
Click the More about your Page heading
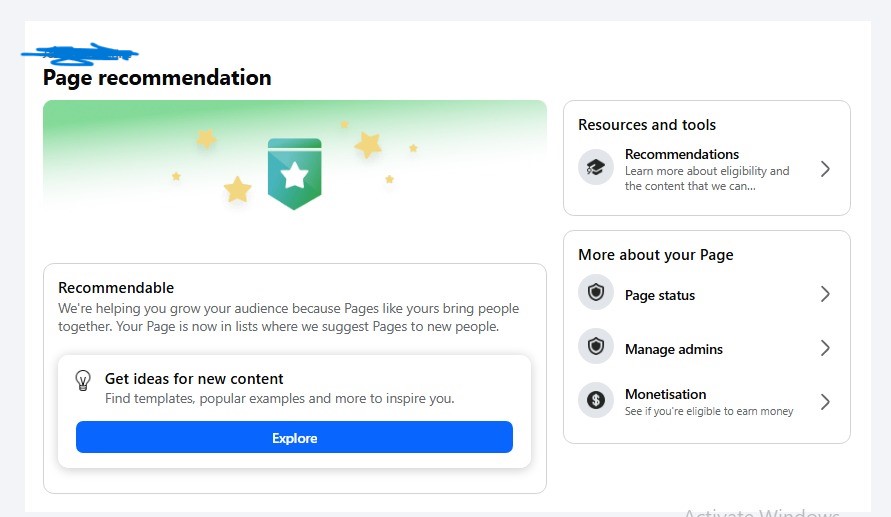[x=655, y=255]
